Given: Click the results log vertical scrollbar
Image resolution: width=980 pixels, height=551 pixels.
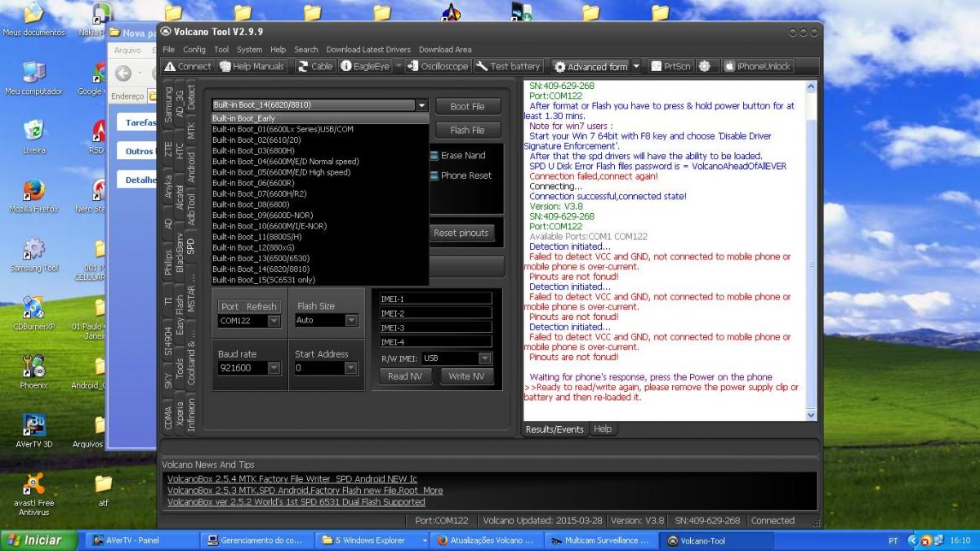Looking at the screenshot, I should pos(811,251).
